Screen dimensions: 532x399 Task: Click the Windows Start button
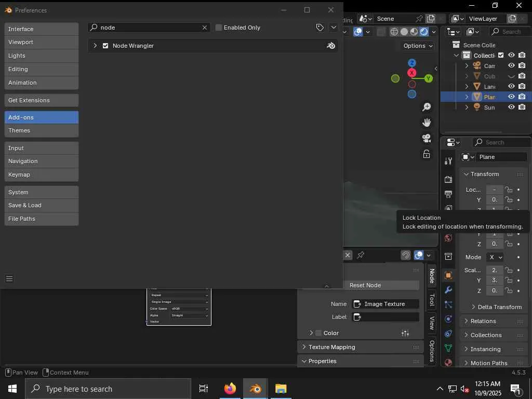coord(12,389)
